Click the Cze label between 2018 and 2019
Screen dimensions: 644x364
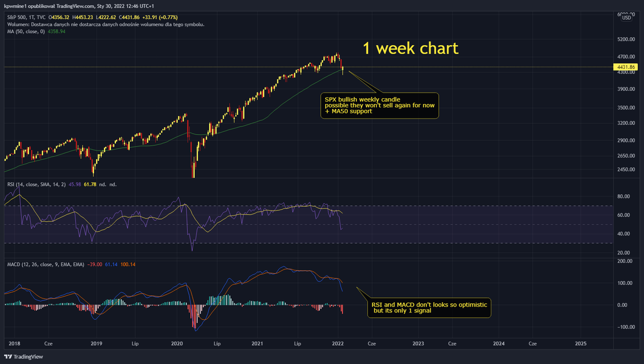click(x=49, y=343)
